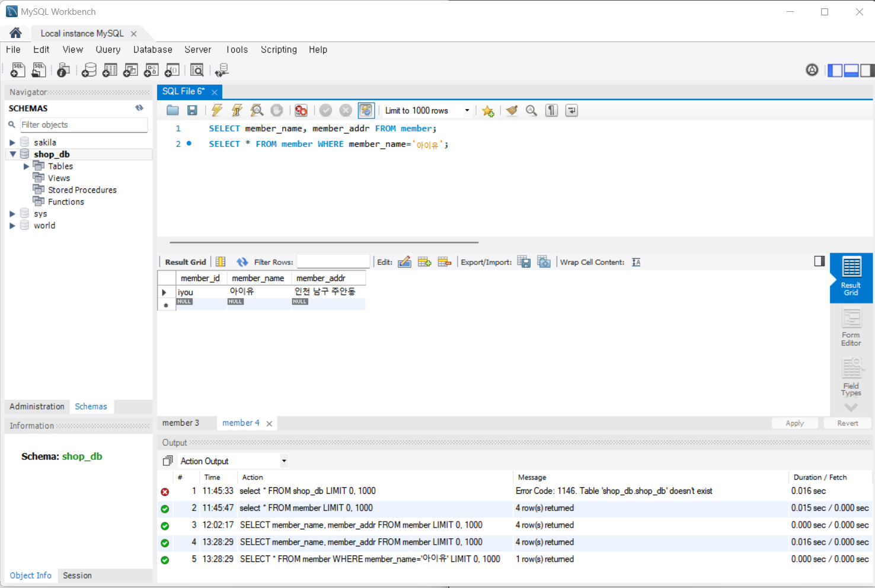This screenshot has width=875, height=588.
Task: Click the Filter Rows input box
Action: click(x=333, y=261)
